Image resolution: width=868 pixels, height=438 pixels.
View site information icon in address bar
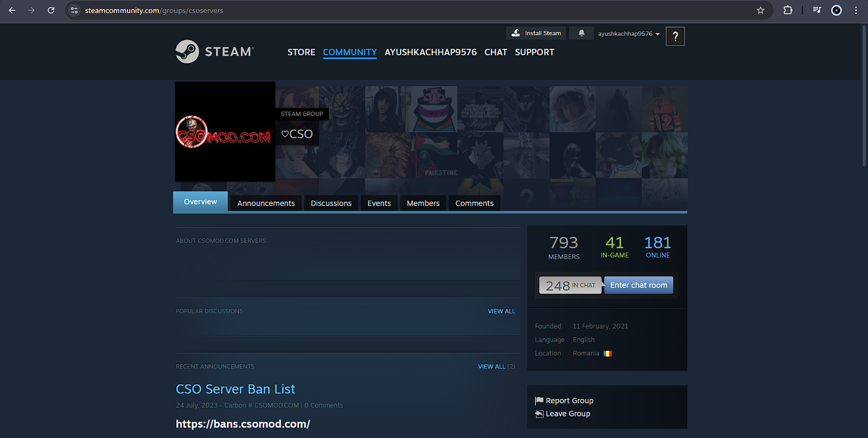click(x=74, y=10)
